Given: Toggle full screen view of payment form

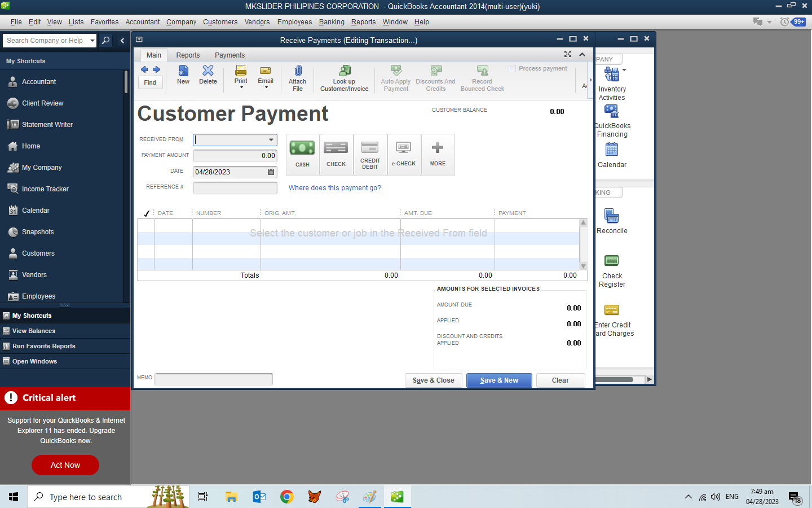Looking at the screenshot, I should pyautogui.click(x=568, y=54).
